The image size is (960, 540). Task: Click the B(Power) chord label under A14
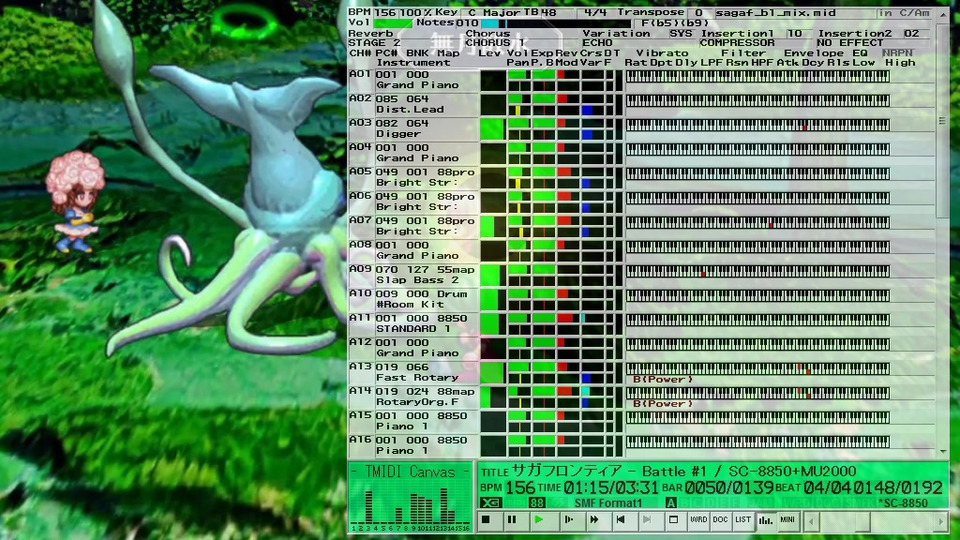coord(663,403)
